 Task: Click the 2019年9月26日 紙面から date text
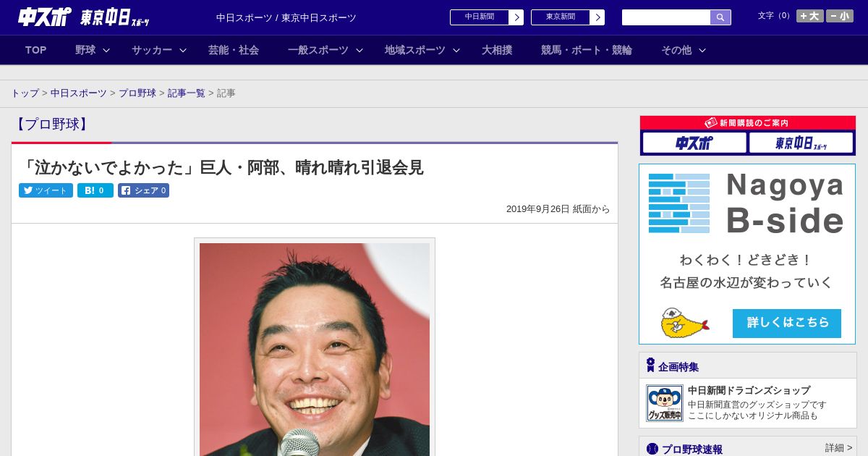[x=558, y=209]
